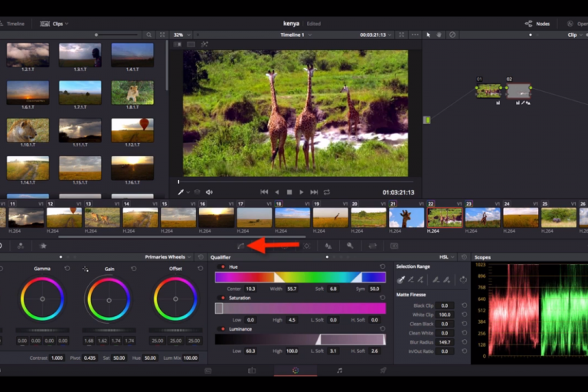Open the Primaries Wheels mode dropdown
This screenshot has height=392, width=588.
168,257
